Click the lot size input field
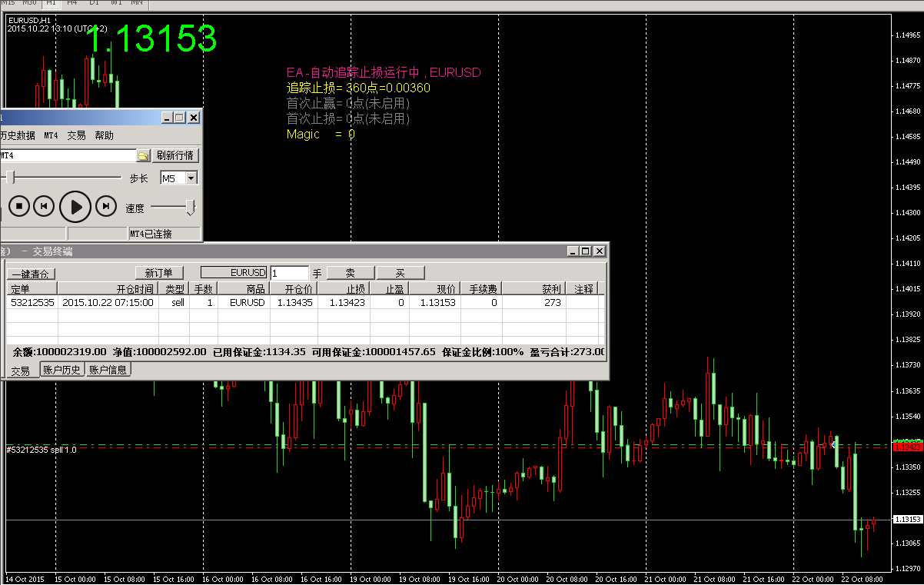 point(289,273)
